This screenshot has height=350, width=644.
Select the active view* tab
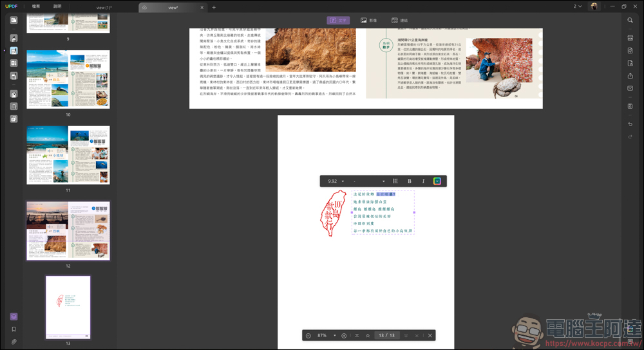[173, 7]
